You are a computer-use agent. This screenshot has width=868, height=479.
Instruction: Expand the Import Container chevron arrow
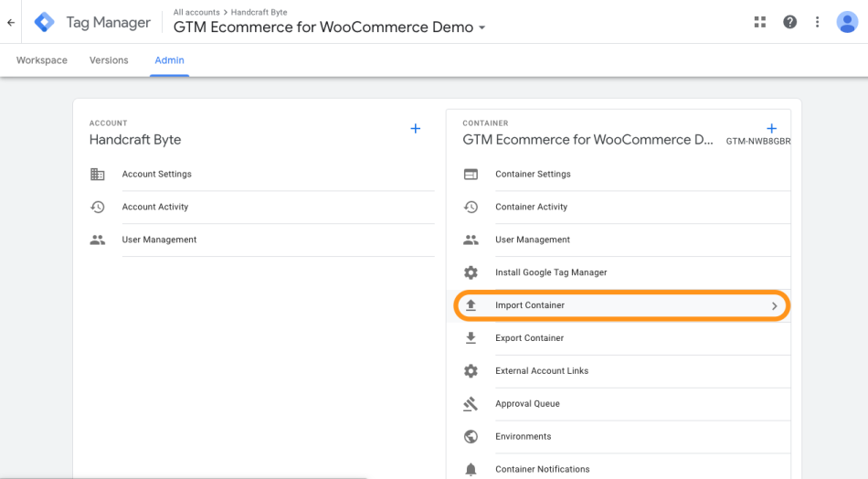click(x=774, y=306)
